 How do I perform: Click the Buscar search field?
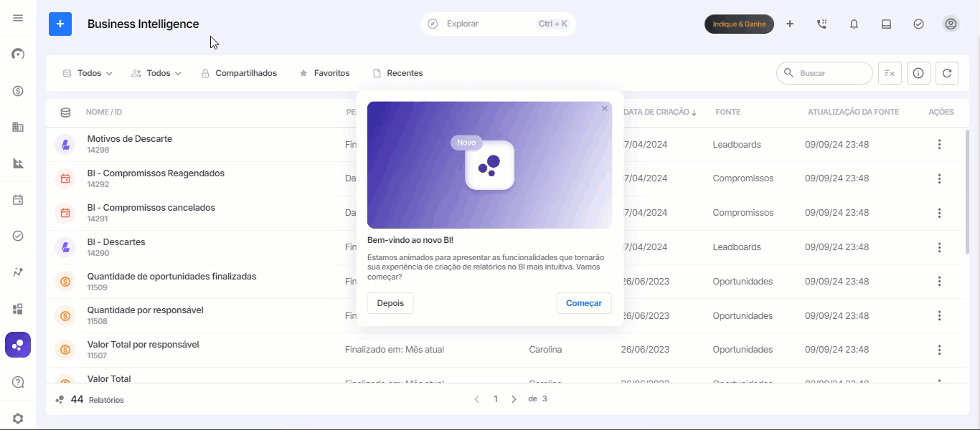pos(824,73)
